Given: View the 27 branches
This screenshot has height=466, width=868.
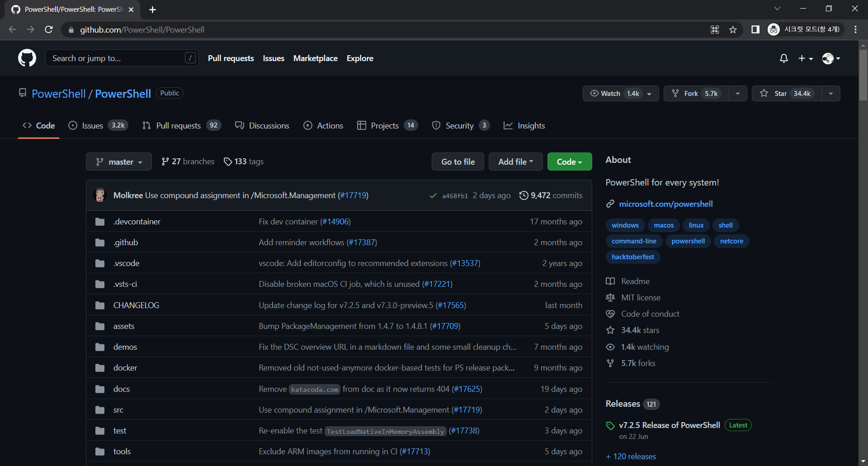Looking at the screenshot, I should point(188,162).
